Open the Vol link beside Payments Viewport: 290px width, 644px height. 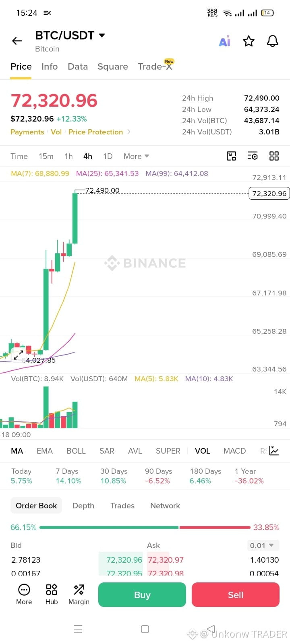pyautogui.click(x=56, y=132)
